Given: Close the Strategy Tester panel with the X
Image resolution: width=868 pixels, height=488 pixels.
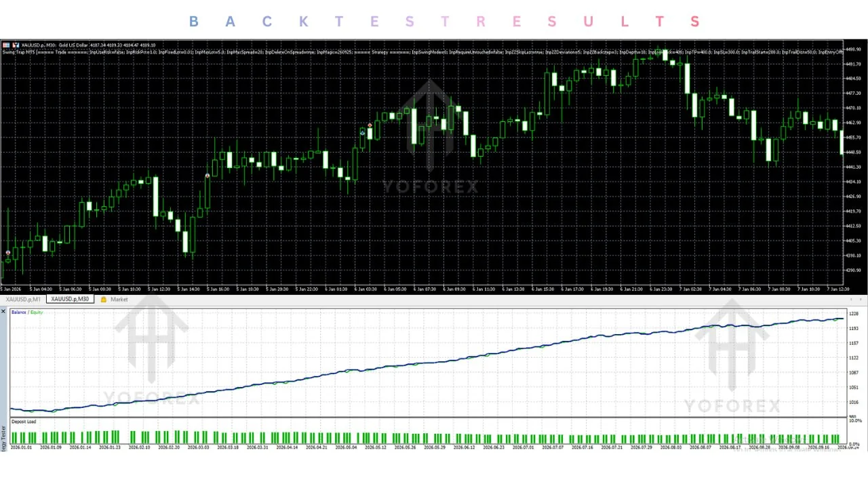Looking at the screenshot, I should (x=3, y=311).
